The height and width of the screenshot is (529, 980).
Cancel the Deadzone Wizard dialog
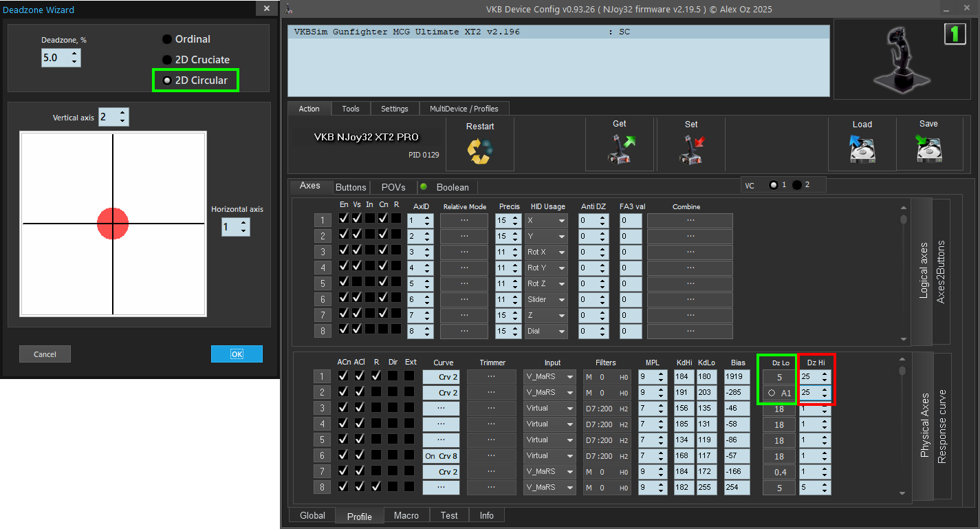[x=45, y=354]
